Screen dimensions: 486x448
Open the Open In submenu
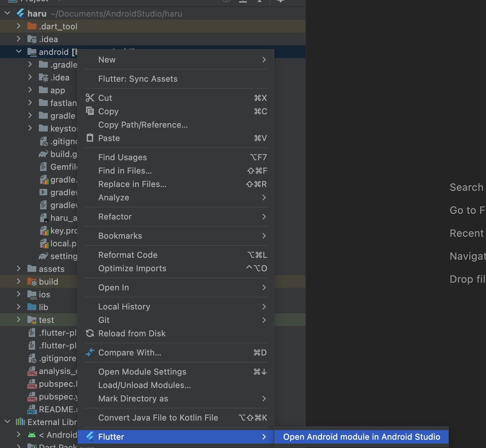click(176, 287)
